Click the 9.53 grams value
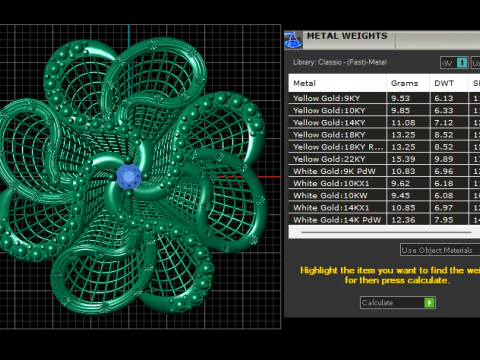 (400, 98)
